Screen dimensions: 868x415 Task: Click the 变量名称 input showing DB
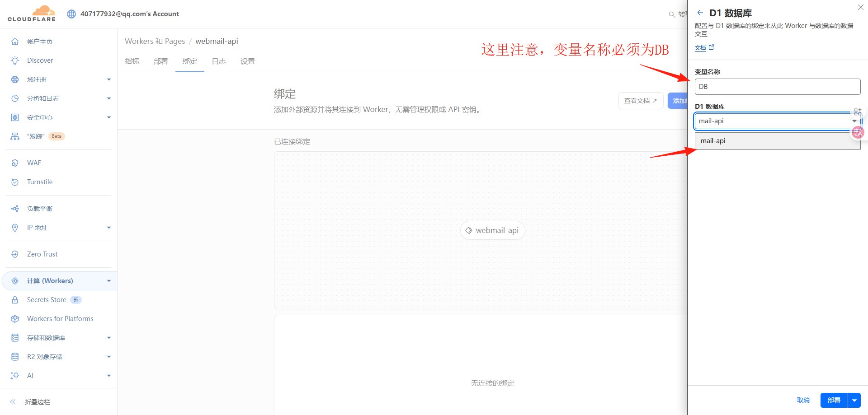[777, 86]
